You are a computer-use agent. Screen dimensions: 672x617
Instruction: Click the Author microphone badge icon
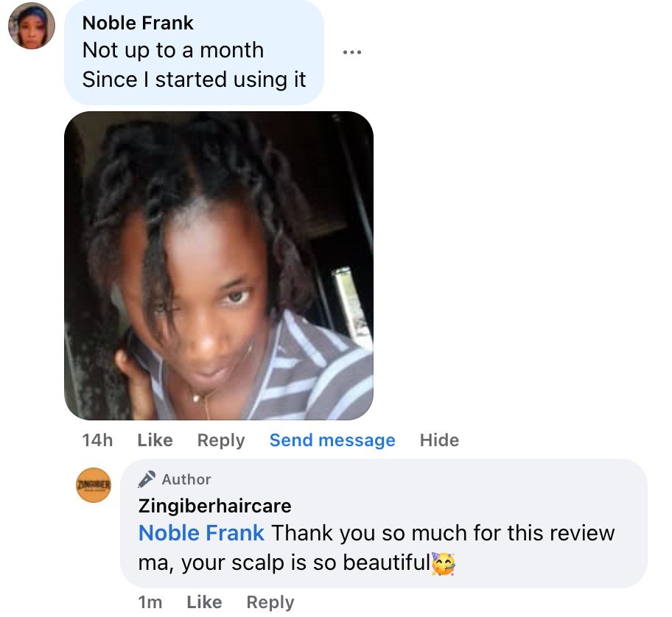pos(147,479)
